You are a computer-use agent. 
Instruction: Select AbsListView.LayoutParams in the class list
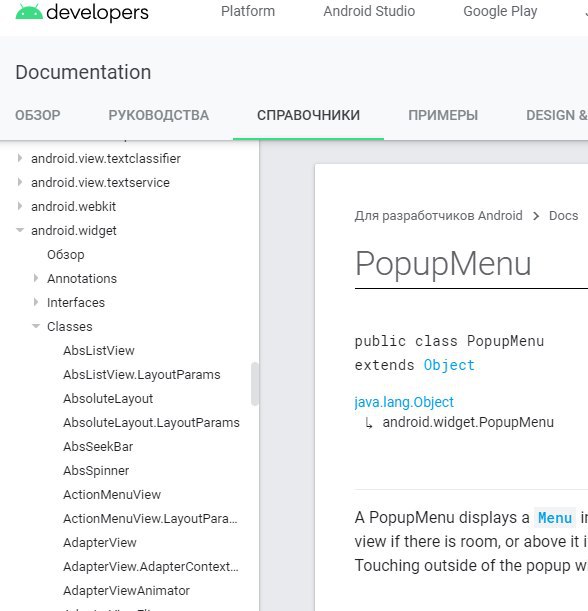tap(142, 374)
